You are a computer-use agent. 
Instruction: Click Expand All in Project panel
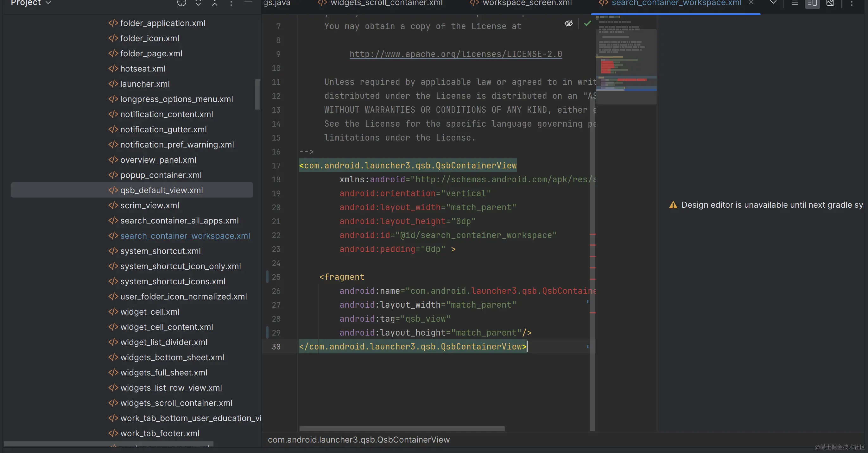coord(198,3)
